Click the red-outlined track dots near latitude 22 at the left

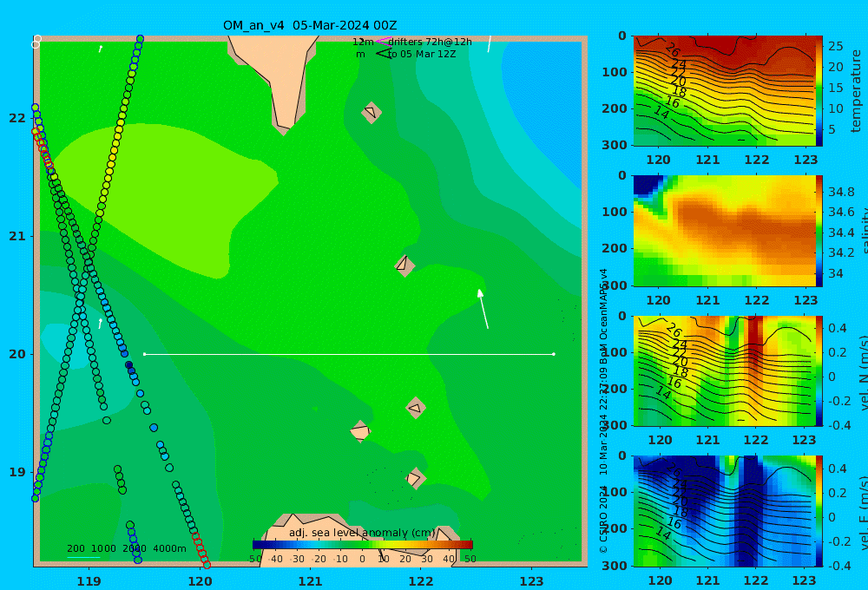click(43, 148)
